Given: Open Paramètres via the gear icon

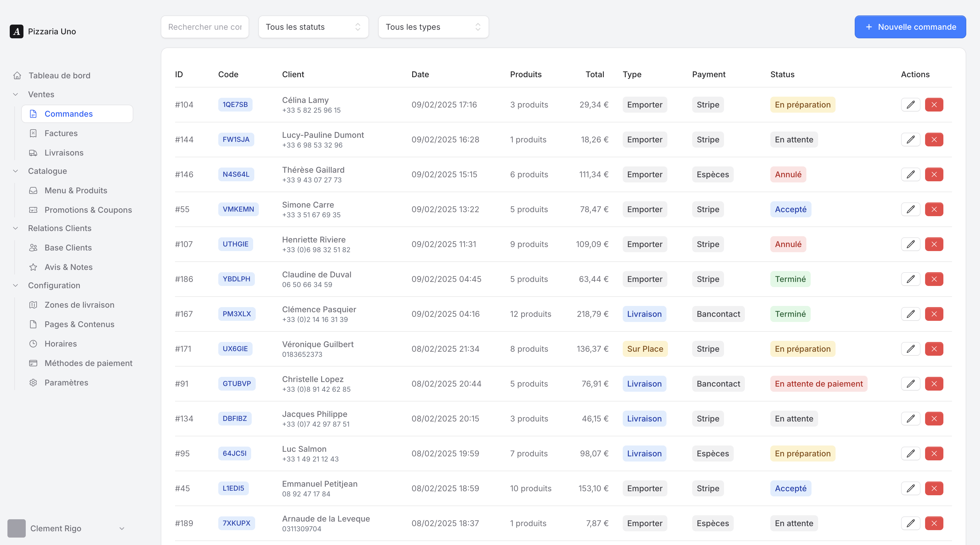Looking at the screenshot, I should pyautogui.click(x=33, y=383).
